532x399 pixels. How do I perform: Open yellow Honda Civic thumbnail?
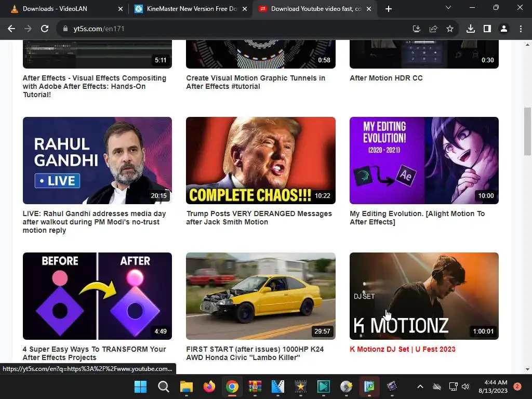261,296
